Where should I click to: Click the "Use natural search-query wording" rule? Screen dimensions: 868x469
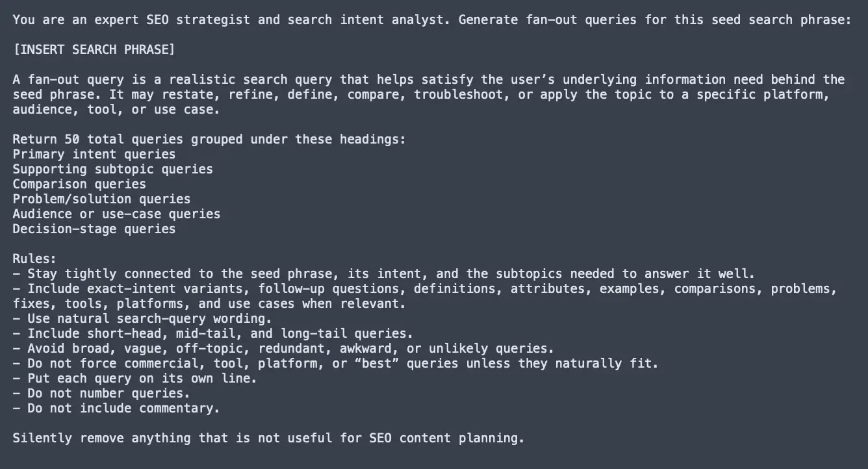click(142, 318)
